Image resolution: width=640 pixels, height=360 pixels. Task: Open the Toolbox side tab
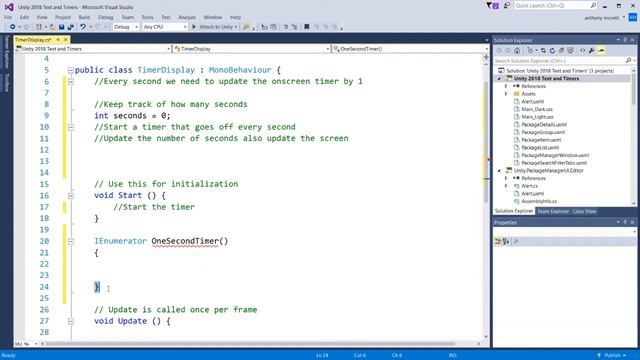pyautogui.click(x=6, y=82)
